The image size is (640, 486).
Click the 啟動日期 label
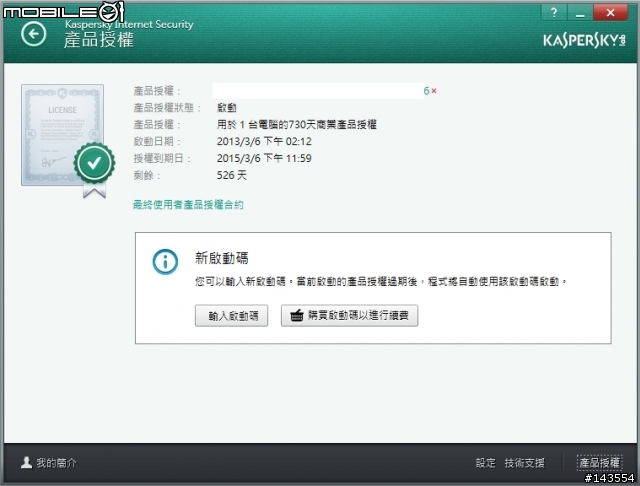tap(157, 141)
